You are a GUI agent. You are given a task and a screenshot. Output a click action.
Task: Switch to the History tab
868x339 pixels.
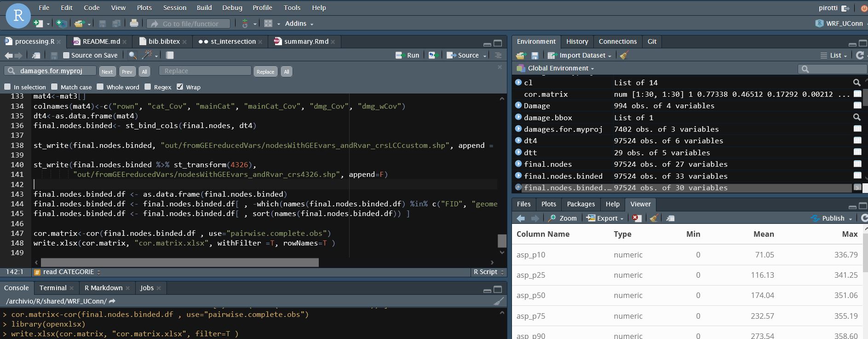(577, 41)
